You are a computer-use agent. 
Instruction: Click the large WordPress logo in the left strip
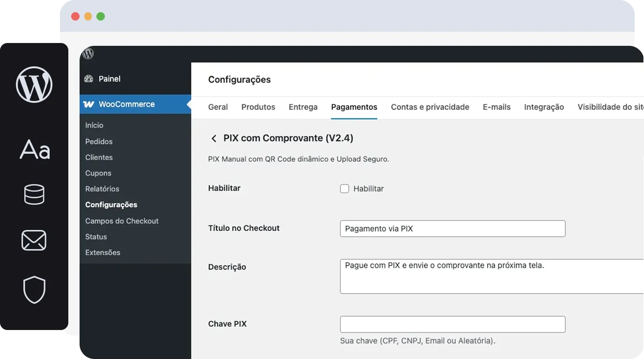[34, 85]
